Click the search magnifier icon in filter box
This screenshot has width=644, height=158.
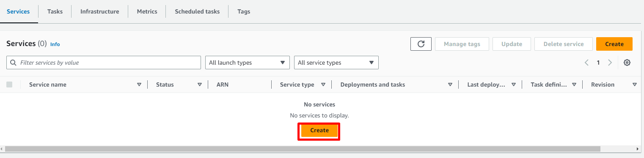point(14,63)
